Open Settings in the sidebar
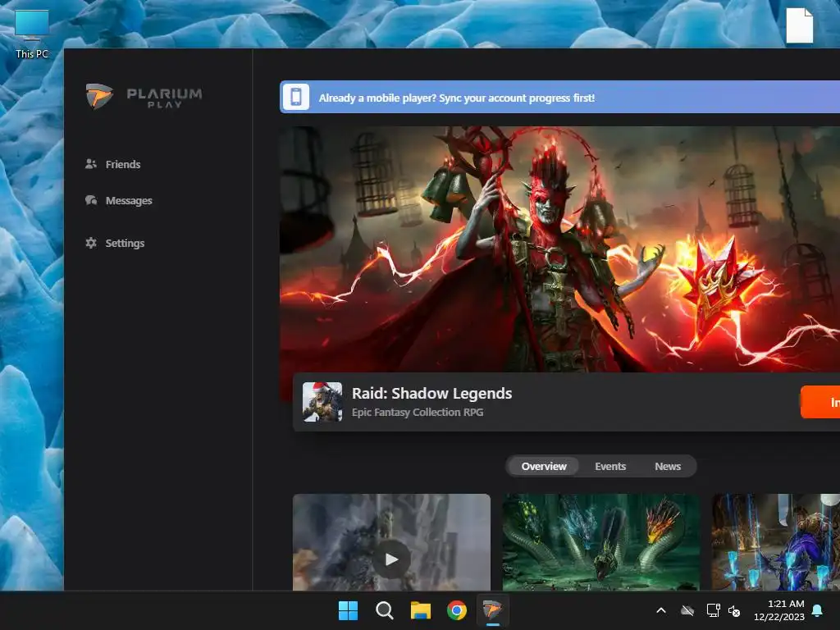The image size is (840, 630). 115,243
